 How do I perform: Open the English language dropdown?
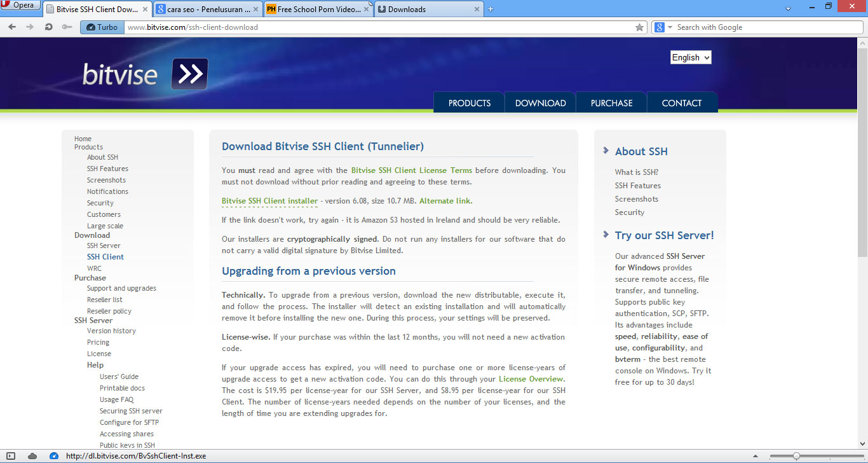(691, 57)
